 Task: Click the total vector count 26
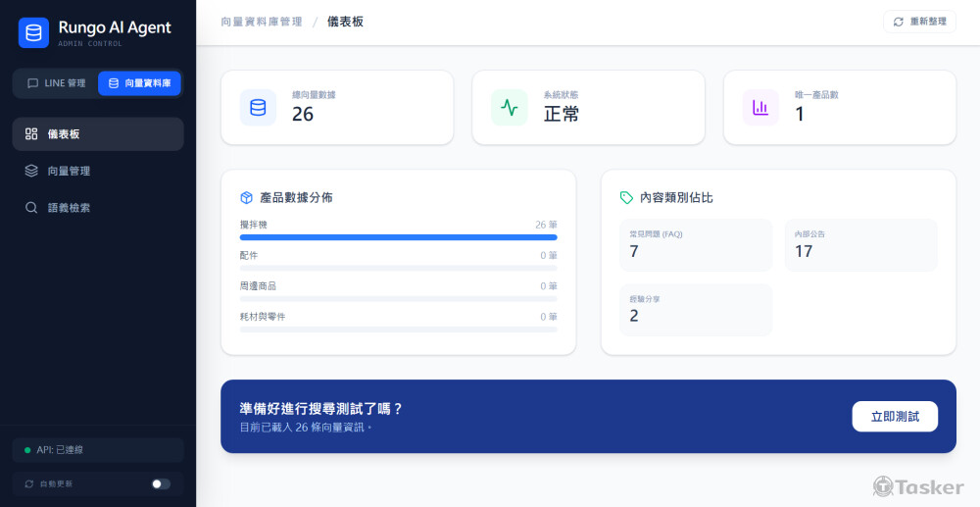(x=303, y=114)
